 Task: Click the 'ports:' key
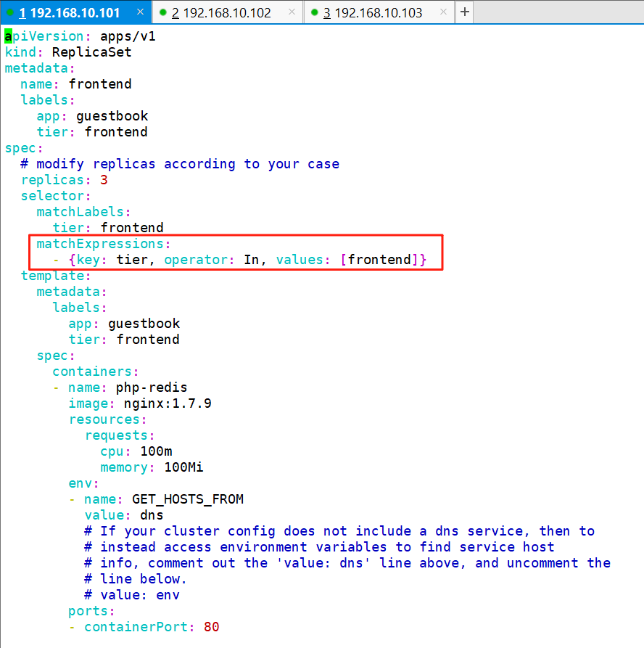point(91,611)
